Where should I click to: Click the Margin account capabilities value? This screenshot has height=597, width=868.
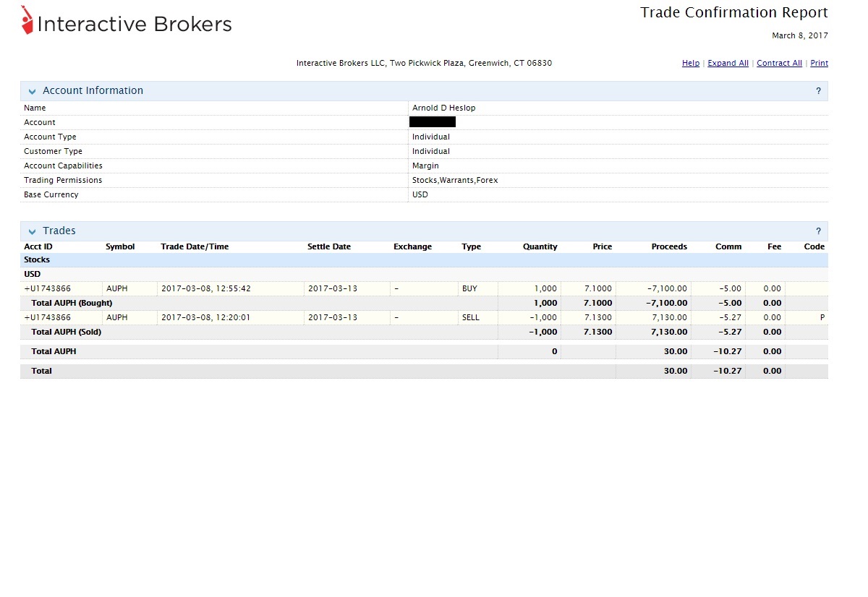coord(425,166)
